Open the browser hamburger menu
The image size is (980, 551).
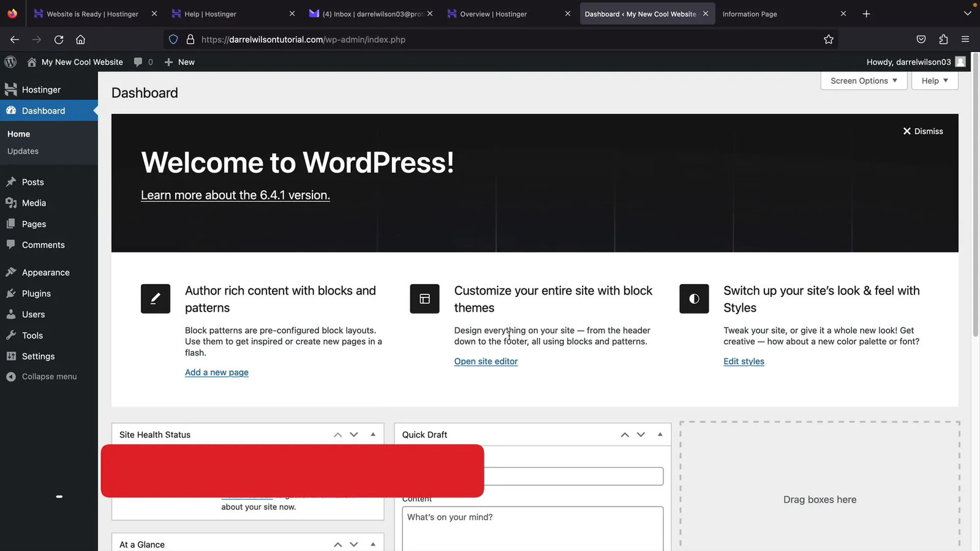965,39
